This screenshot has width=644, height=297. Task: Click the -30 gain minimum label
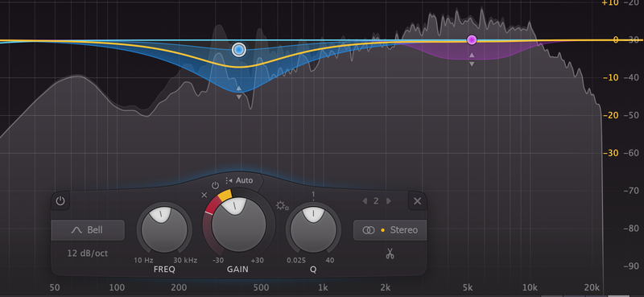coord(218,260)
